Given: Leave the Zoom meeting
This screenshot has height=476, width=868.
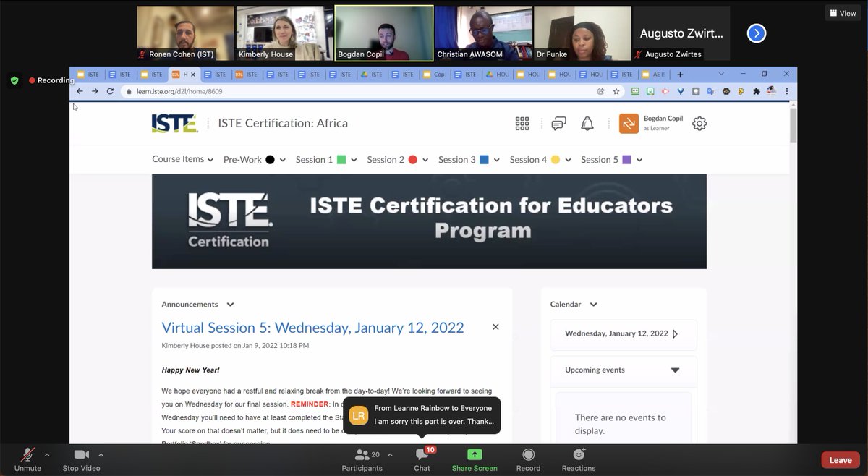Looking at the screenshot, I should (x=841, y=460).
